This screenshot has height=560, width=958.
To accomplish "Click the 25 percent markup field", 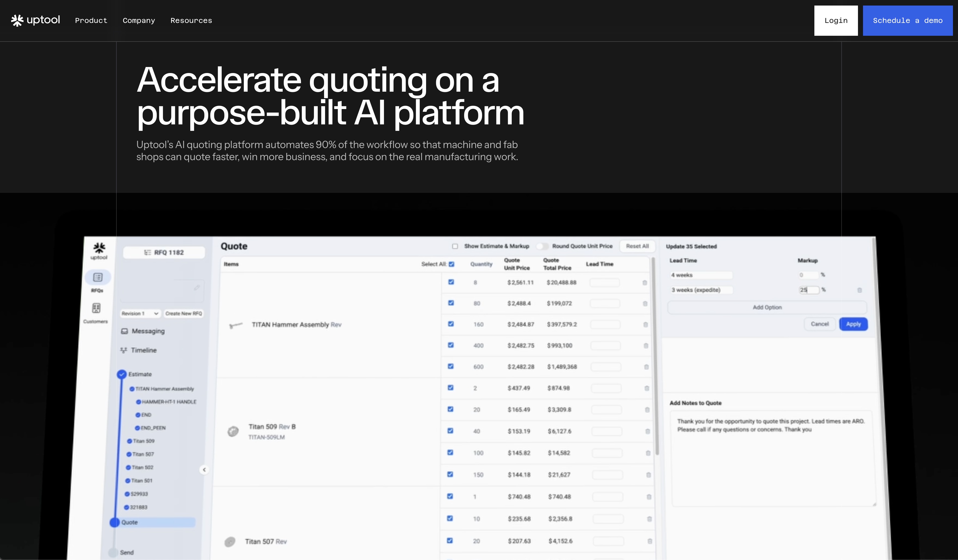I will (809, 290).
